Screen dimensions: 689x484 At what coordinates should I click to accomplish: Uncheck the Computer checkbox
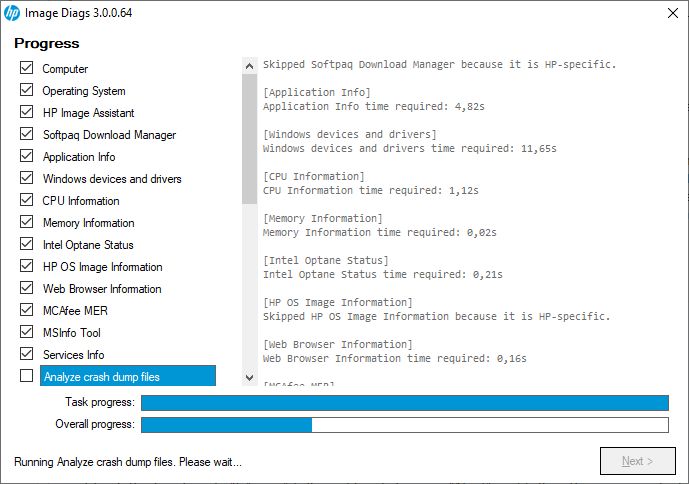[26, 68]
